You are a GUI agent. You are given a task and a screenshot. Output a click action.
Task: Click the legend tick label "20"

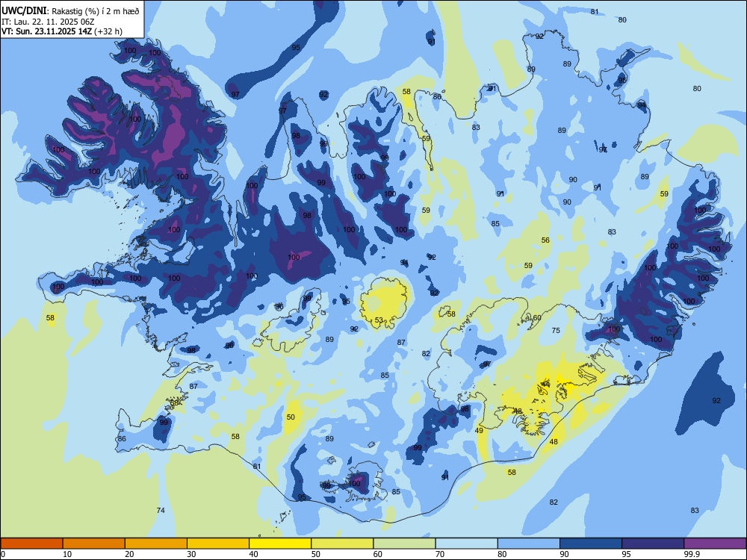129,554
